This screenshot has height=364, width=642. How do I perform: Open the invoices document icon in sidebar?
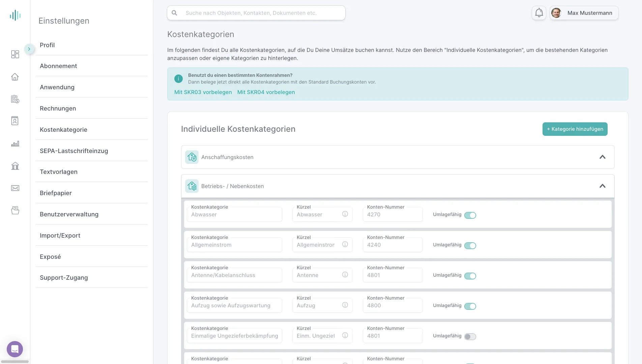pos(15,99)
